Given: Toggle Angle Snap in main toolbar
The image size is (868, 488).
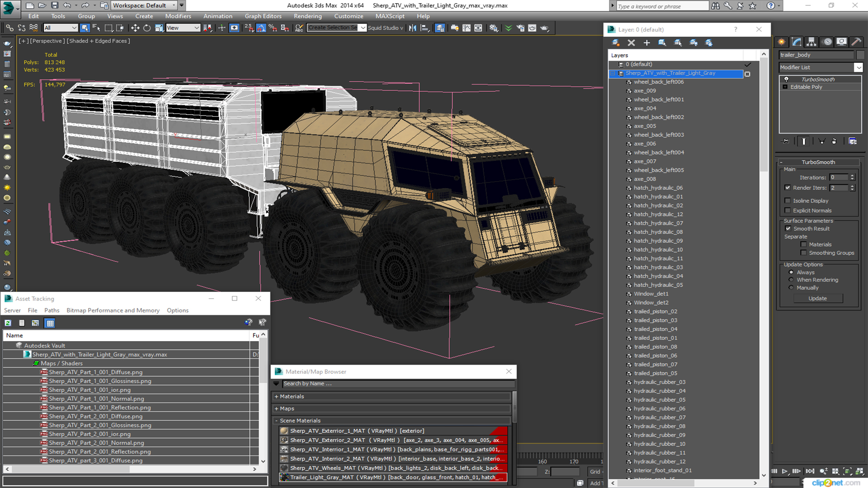Looking at the screenshot, I should pyautogui.click(x=261, y=28).
